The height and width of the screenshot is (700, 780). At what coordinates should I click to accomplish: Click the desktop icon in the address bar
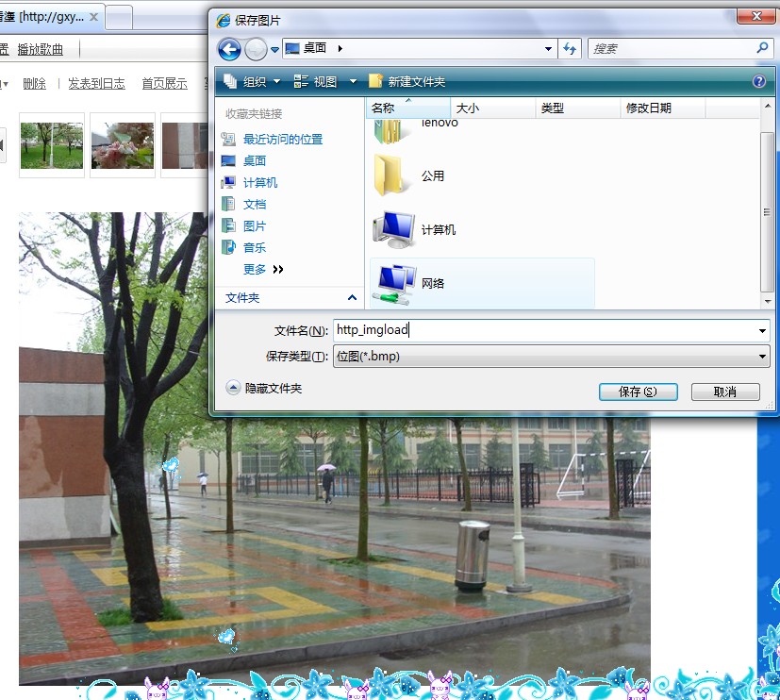(x=292, y=48)
